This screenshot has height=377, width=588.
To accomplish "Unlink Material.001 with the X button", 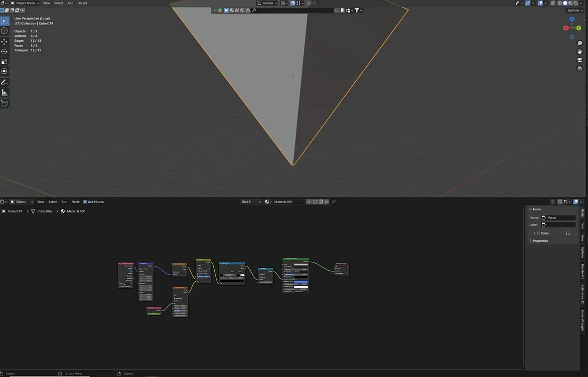I will 326,202.
